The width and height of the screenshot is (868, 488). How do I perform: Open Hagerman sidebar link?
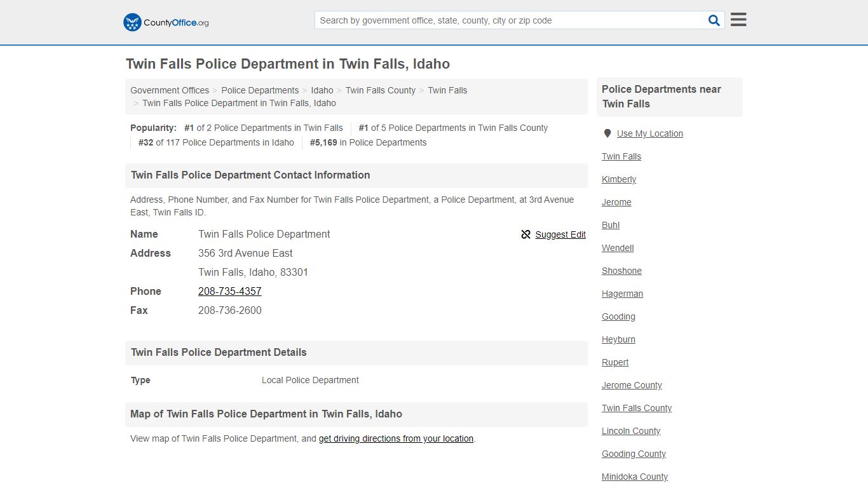(x=622, y=294)
